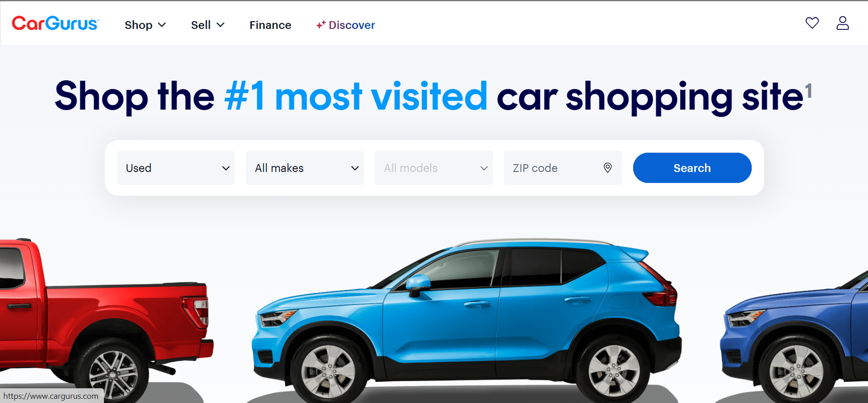The height and width of the screenshot is (403, 868).
Task: Select the red pickup truck image
Action: coord(106,320)
